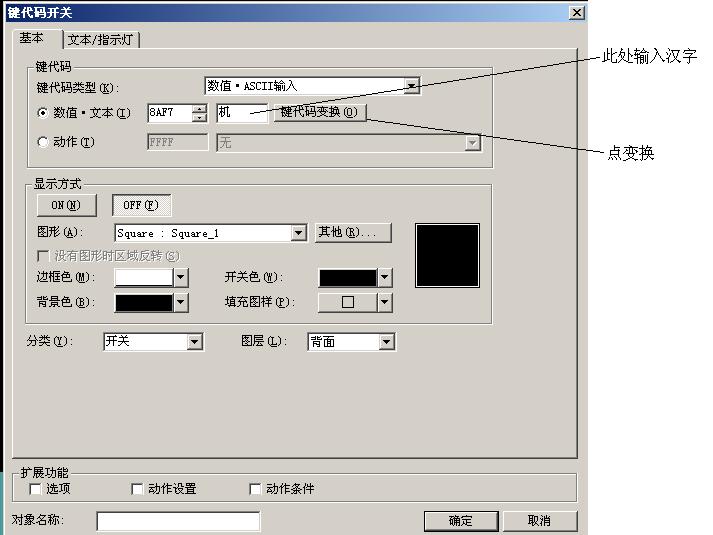The height and width of the screenshot is (535, 713).
Task: Click the ON display state button
Action: [x=66, y=205]
